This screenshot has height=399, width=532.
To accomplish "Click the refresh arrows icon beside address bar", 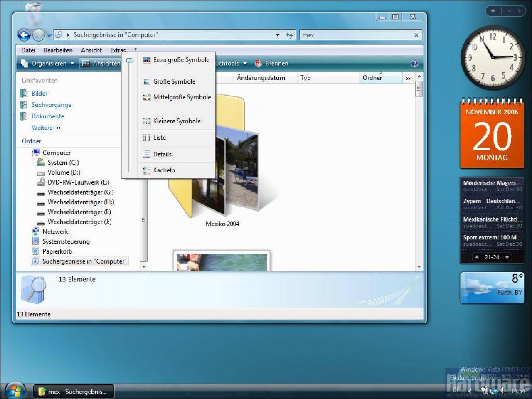I will pyautogui.click(x=289, y=35).
